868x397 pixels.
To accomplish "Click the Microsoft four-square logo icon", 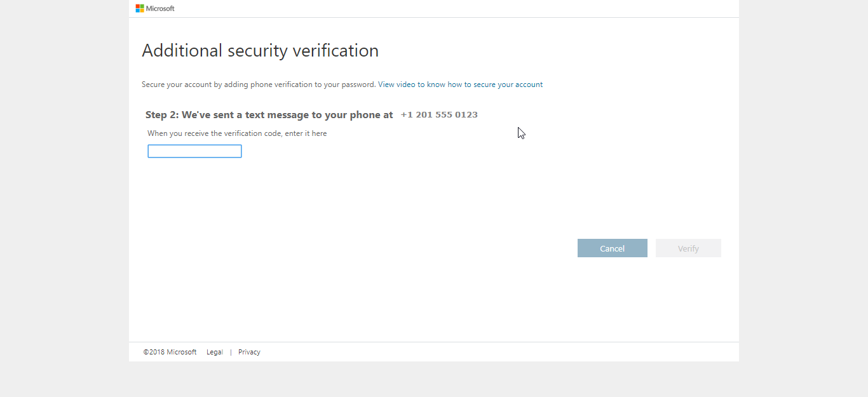I will point(140,8).
